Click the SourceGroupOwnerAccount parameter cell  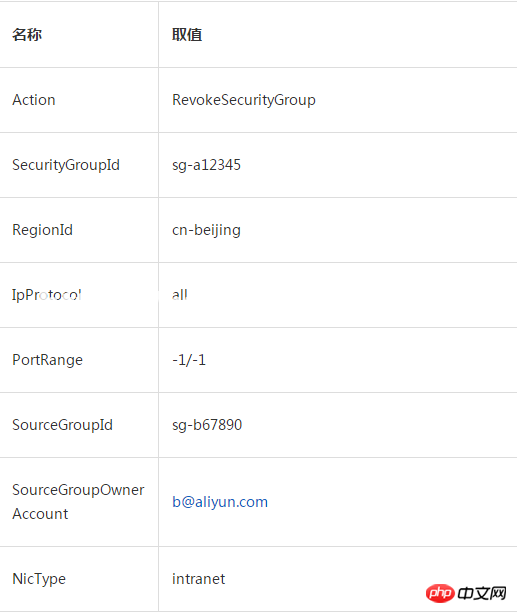point(78,502)
